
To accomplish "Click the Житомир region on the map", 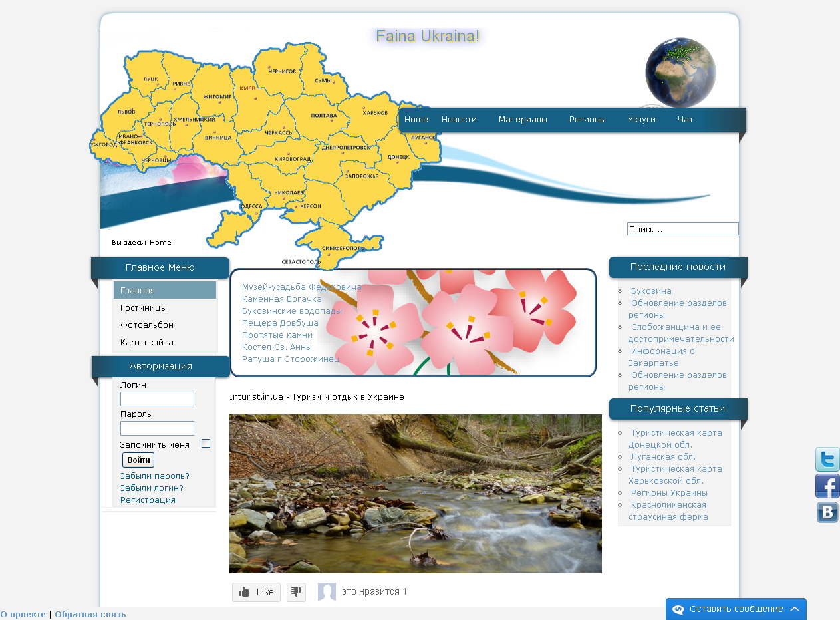I will (217, 97).
